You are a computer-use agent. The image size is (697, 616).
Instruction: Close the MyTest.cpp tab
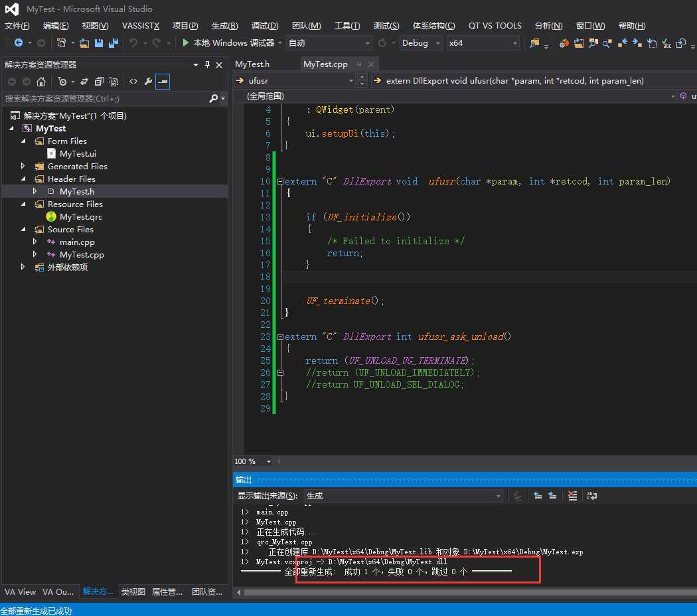370,64
